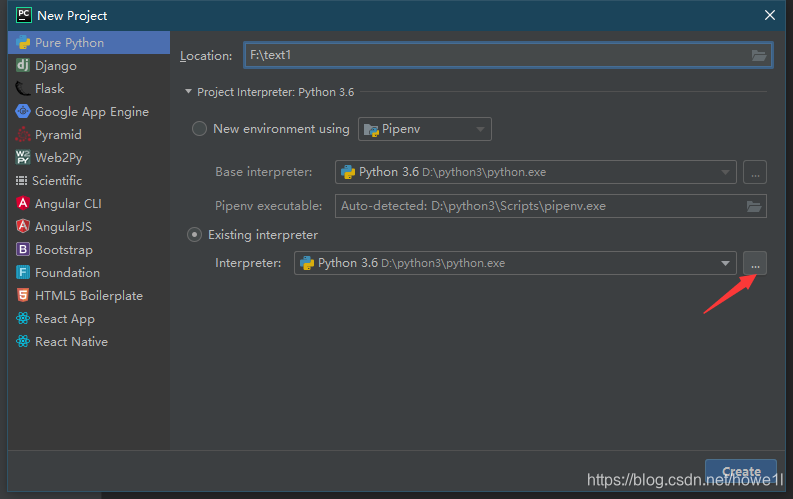Collapse the Project Interpreter section
Viewport: 793px width, 499px height.
188,92
